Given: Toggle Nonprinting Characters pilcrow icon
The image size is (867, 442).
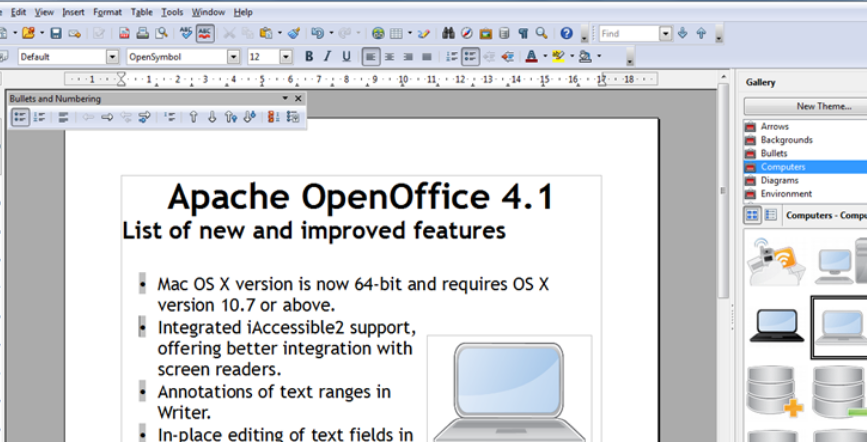Looking at the screenshot, I should click(523, 34).
